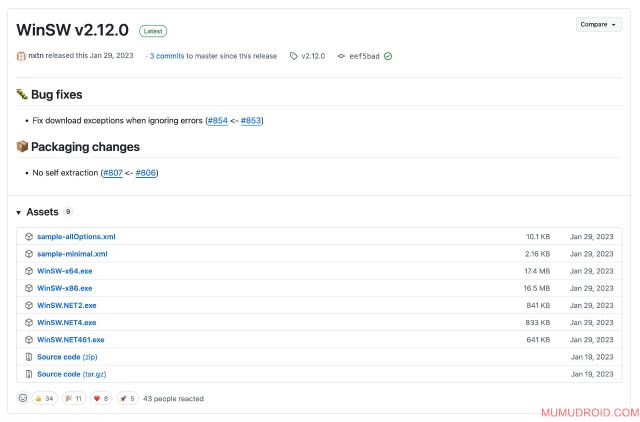Download WinSW-x64.exe
Image resolution: width=640 pixels, height=422 pixels.
pyautogui.click(x=64, y=271)
